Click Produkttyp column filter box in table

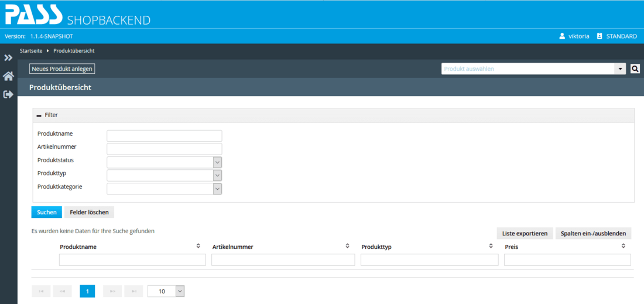tap(429, 259)
